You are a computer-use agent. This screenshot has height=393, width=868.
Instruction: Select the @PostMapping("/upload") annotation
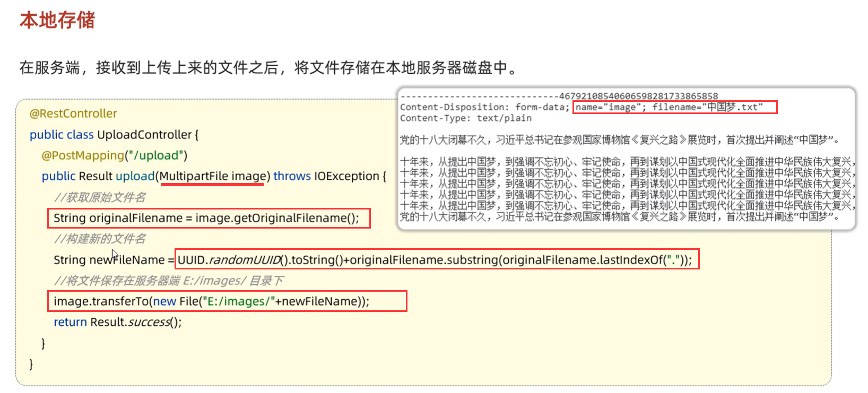tap(115, 155)
